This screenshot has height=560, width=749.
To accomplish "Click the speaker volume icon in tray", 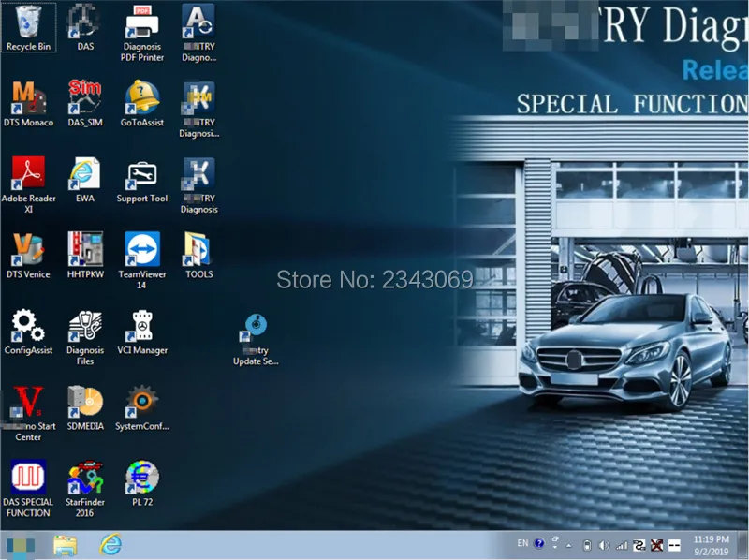I will [603, 544].
